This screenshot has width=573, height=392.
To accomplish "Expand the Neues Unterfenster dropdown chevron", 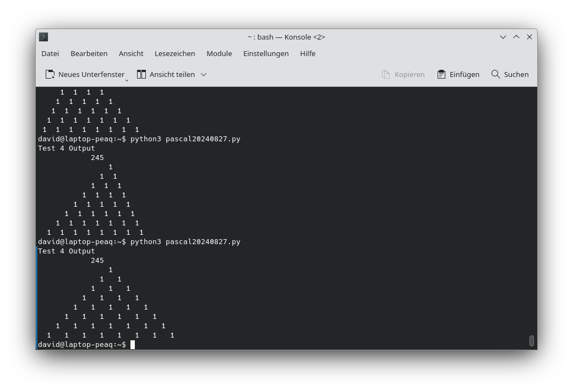I will (x=127, y=80).
